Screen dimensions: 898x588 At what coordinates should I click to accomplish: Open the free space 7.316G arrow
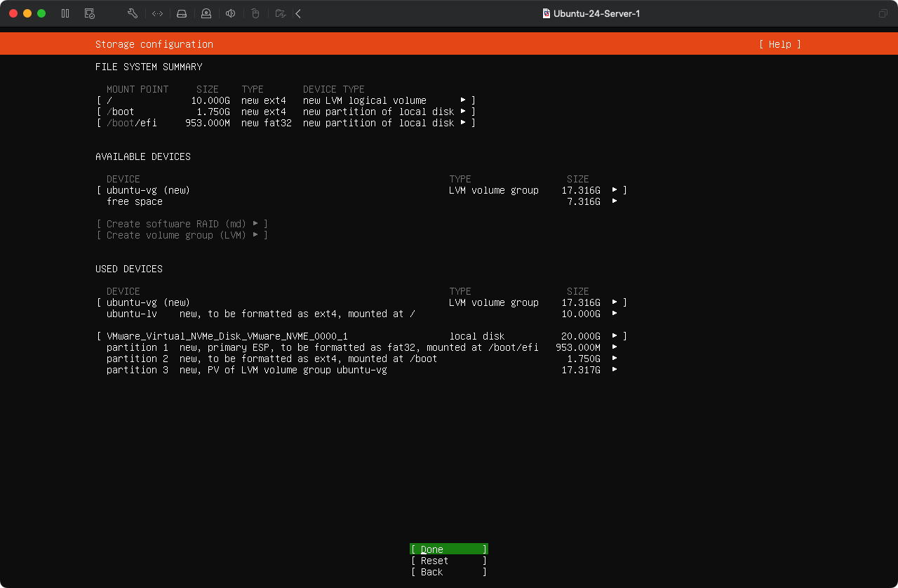(x=615, y=201)
